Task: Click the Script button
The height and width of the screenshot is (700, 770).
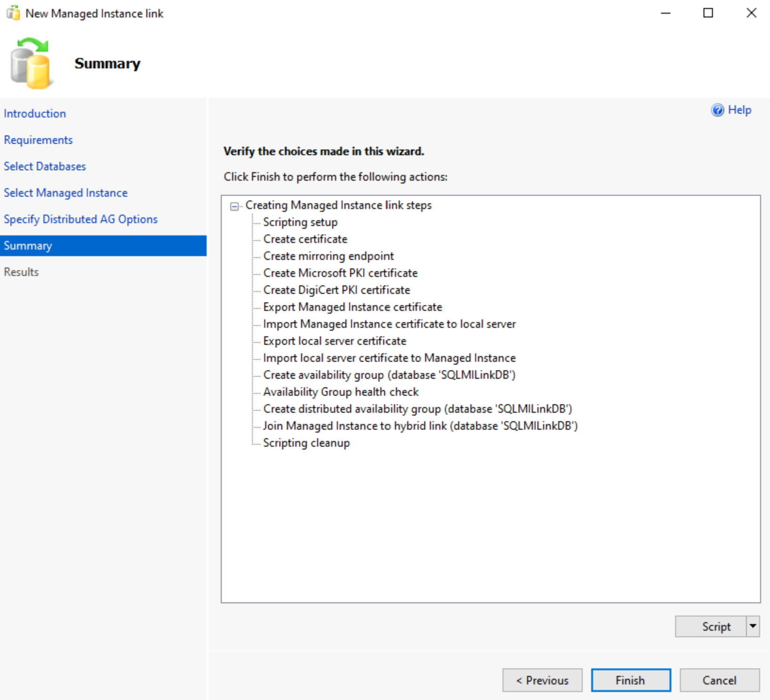Action: click(715, 626)
